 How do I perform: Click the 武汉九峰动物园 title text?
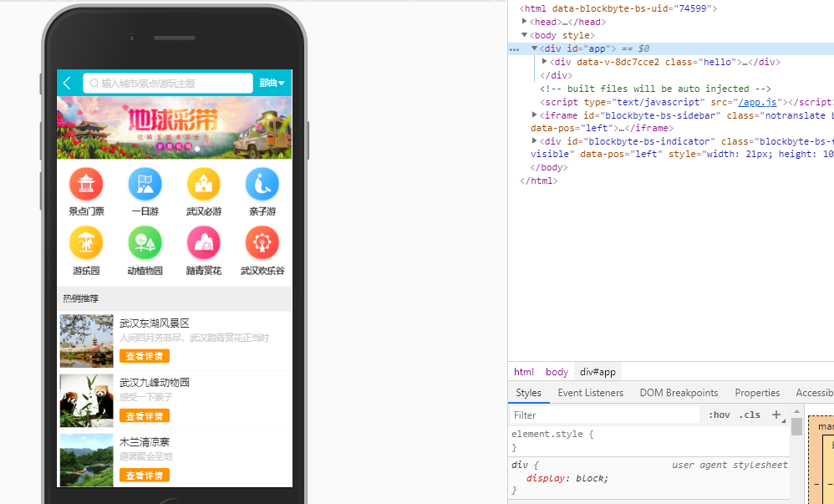click(155, 382)
